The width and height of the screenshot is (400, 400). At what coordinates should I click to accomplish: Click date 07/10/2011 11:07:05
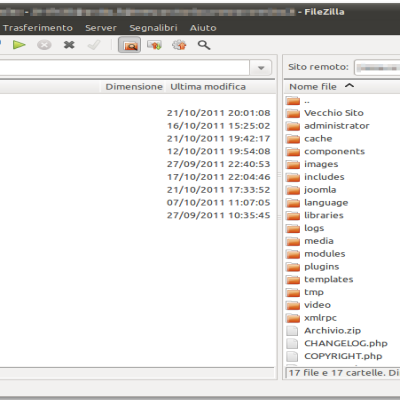(x=219, y=203)
